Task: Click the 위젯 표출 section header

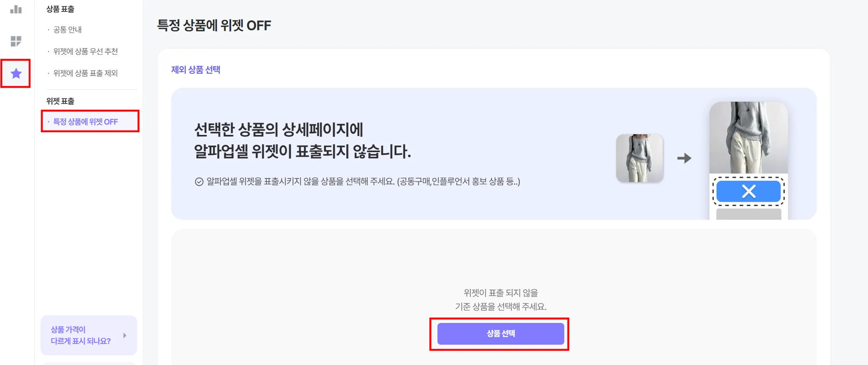Action: (x=60, y=101)
